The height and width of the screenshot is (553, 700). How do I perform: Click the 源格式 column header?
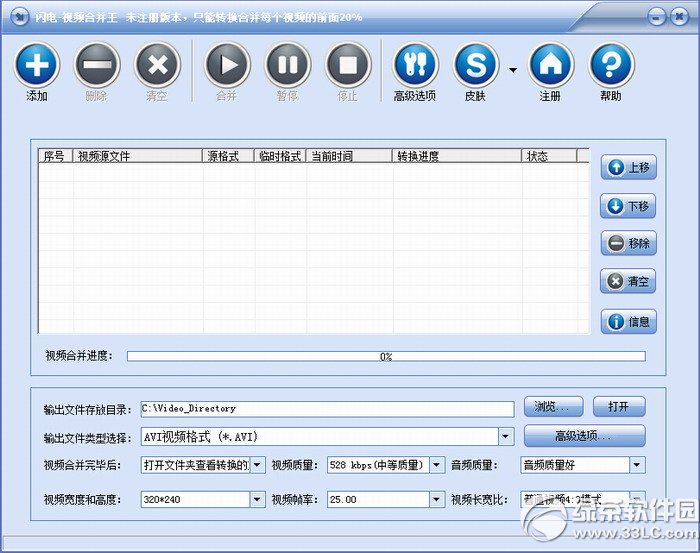point(228,156)
